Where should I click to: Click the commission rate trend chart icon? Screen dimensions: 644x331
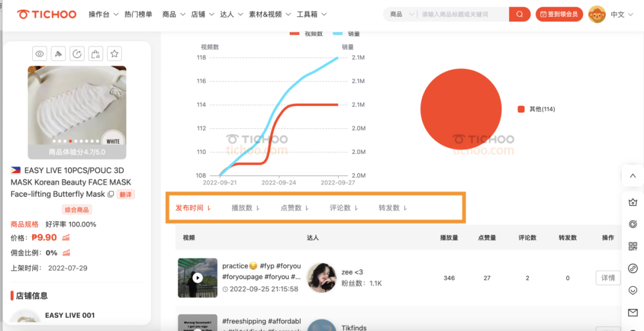click(66, 252)
